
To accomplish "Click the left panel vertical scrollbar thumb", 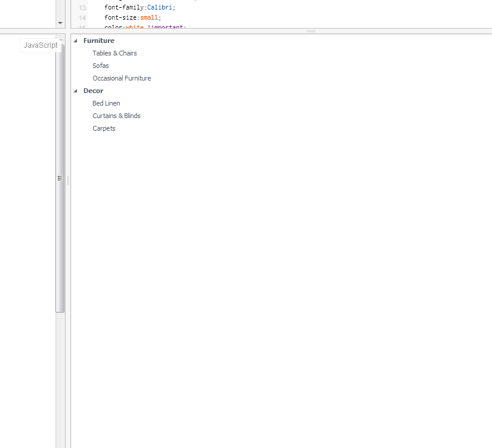I will pyautogui.click(x=60, y=178).
